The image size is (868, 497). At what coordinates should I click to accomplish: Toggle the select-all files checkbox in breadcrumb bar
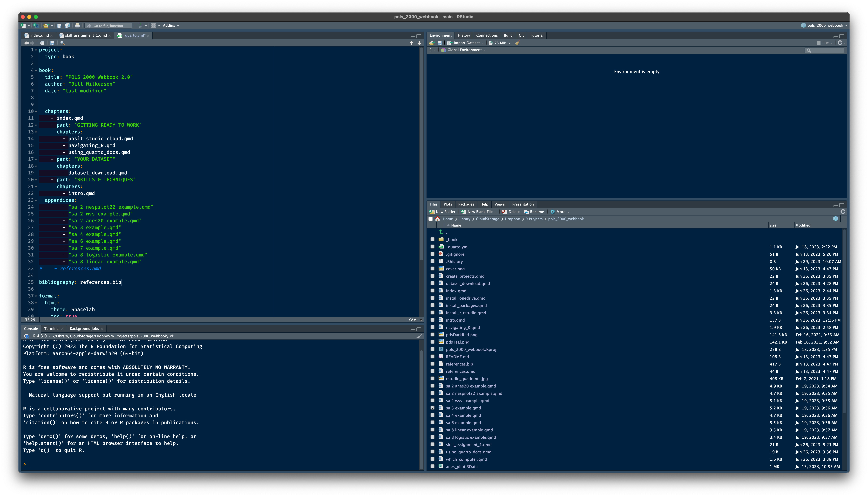(x=431, y=219)
